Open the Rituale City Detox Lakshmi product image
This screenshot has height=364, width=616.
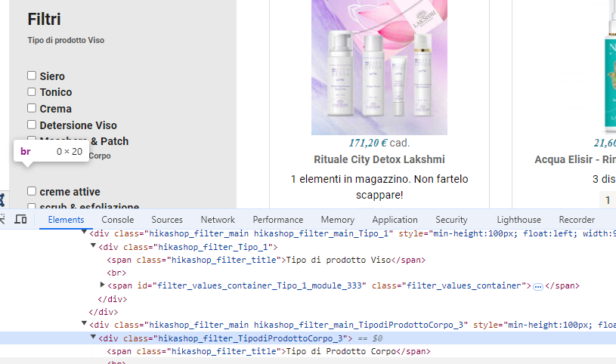coord(379,67)
